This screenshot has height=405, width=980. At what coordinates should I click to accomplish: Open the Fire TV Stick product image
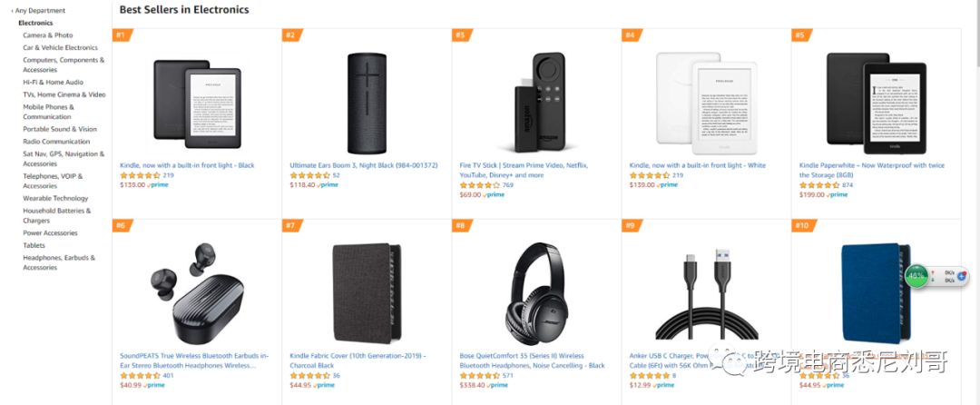tap(535, 104)
